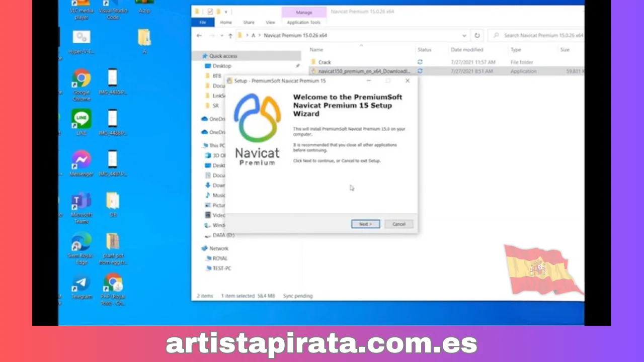Open the address bar history dropdown

tap(464, 36)
